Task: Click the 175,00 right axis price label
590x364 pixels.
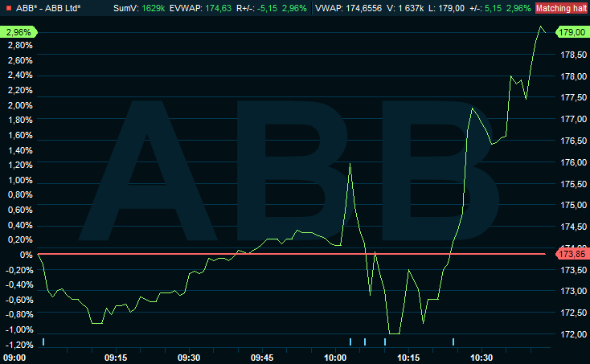Action: (573, 206)
